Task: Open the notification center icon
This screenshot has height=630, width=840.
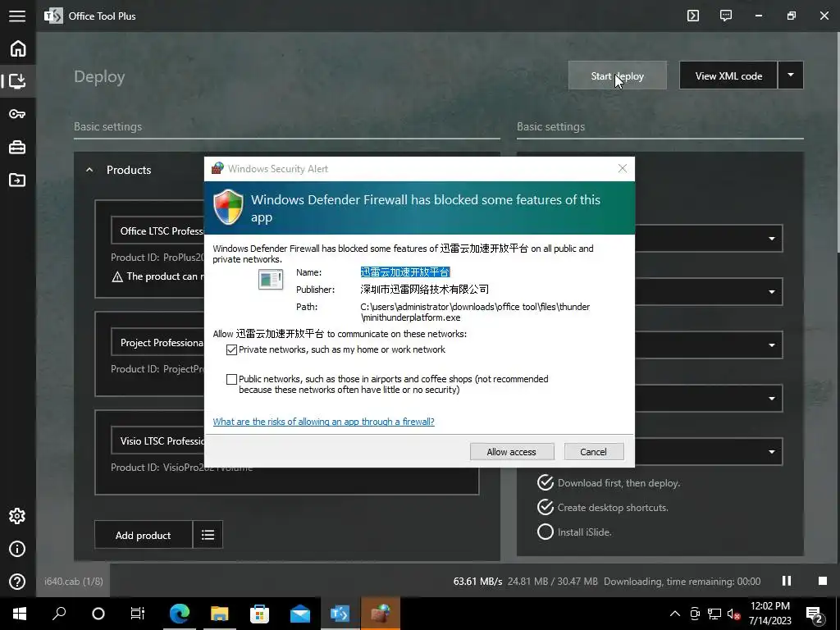Action: tap(815, 614)
